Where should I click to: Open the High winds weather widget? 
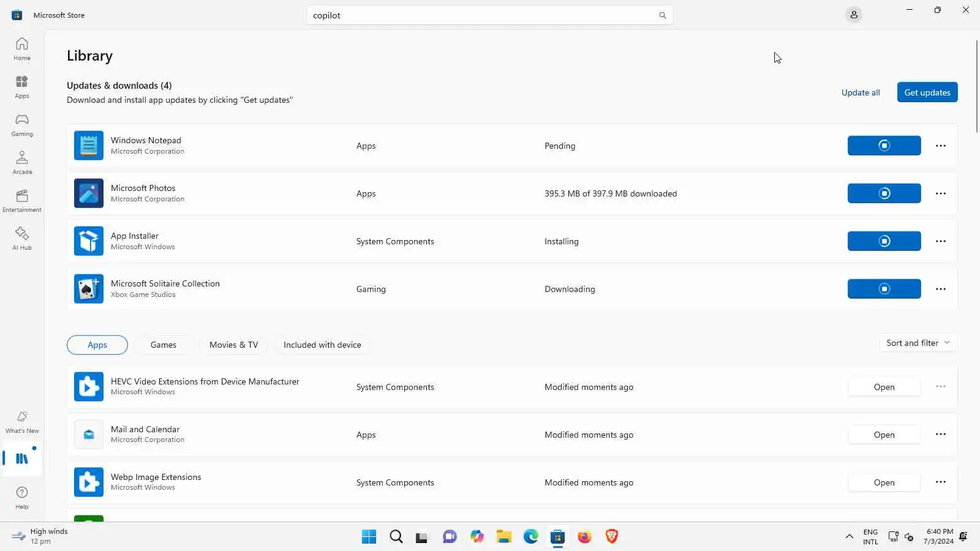(x=40, y=536)
